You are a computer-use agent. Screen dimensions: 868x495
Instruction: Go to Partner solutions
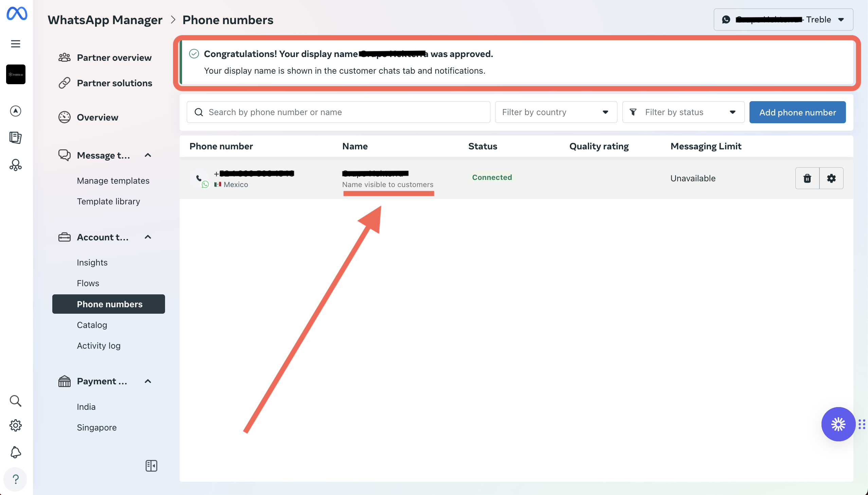[x=114, y=83]
